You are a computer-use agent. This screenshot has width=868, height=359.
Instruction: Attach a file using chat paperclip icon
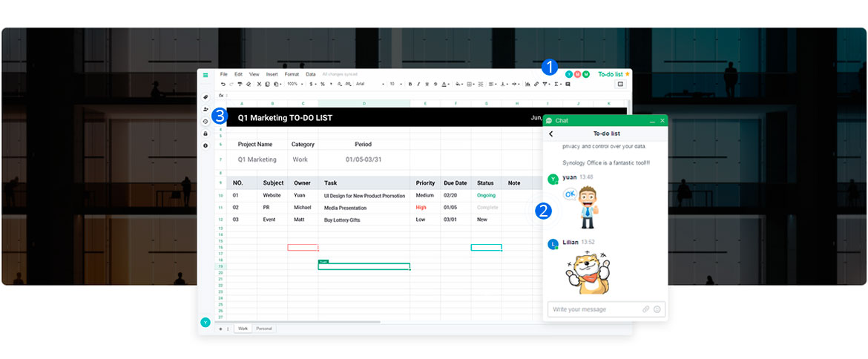click(645, 309)
